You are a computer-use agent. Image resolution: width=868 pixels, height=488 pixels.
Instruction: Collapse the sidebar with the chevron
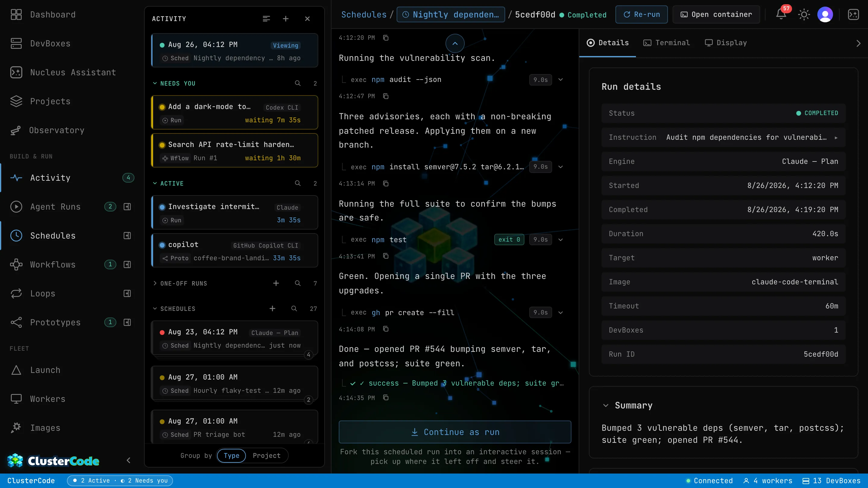(128, 460)
